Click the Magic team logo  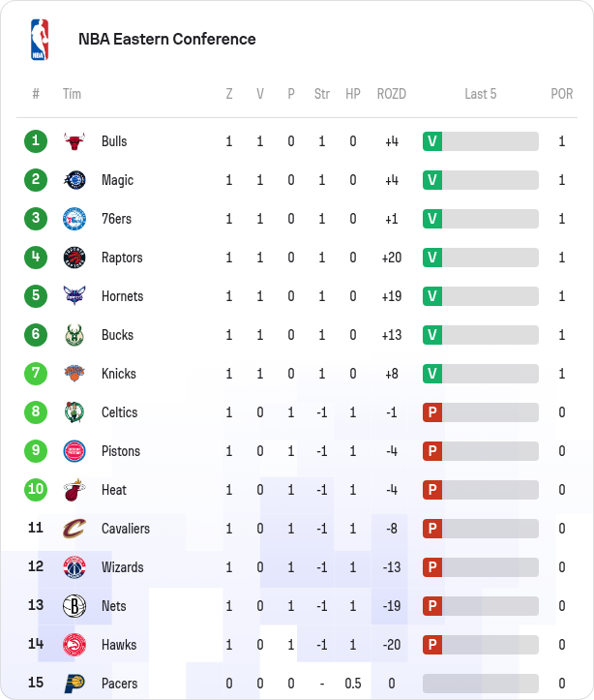tap(74, 180)
